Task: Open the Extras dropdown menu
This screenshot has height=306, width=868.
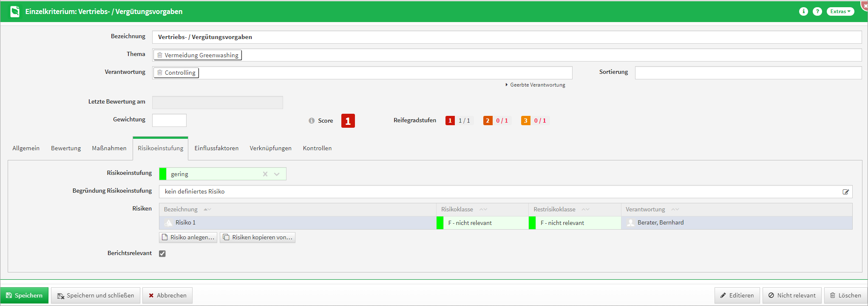Action: click(x=840, y=11)
